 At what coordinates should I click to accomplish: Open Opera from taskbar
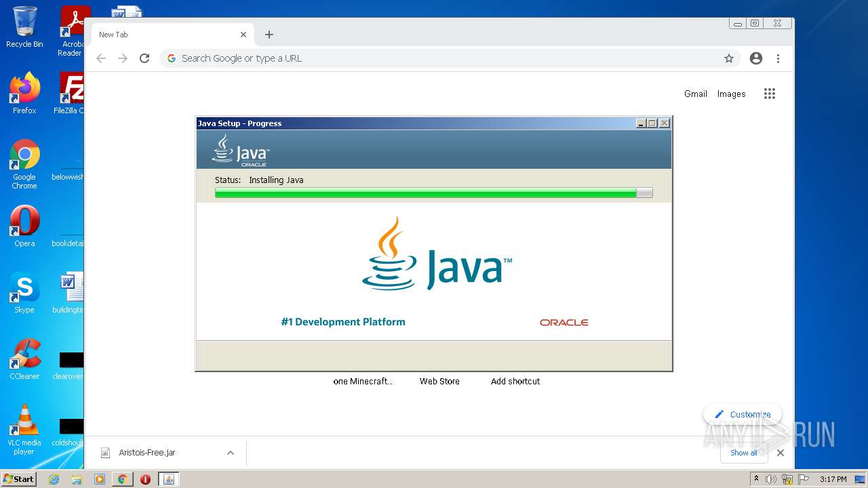tap(145, 479)
